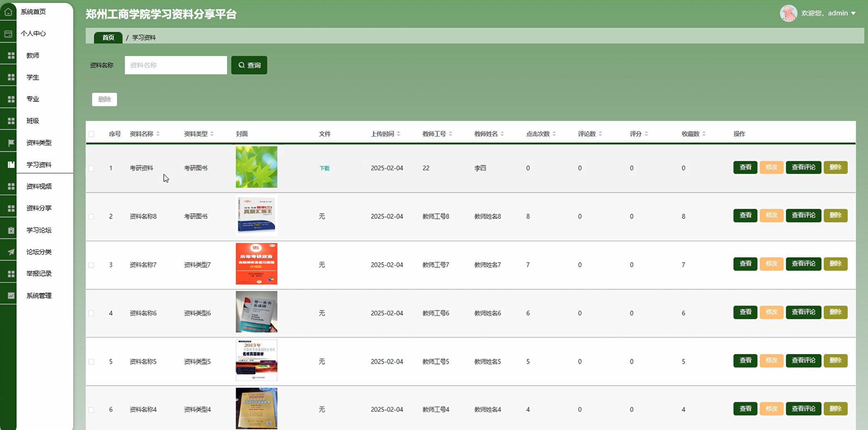The image size is (868, 430).
Task: Click the home icon beside 系统首页
Action: tap(8, 12)
